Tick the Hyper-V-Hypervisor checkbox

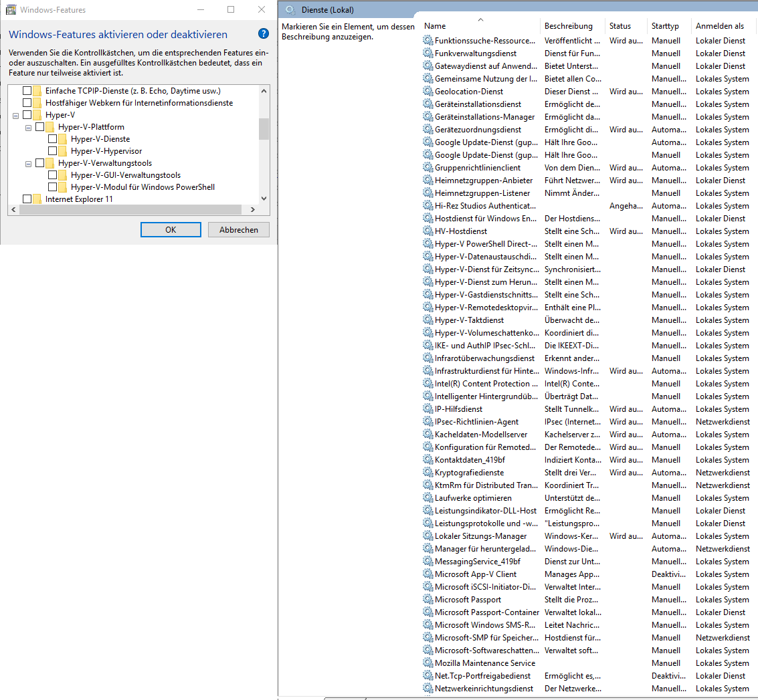52,150
